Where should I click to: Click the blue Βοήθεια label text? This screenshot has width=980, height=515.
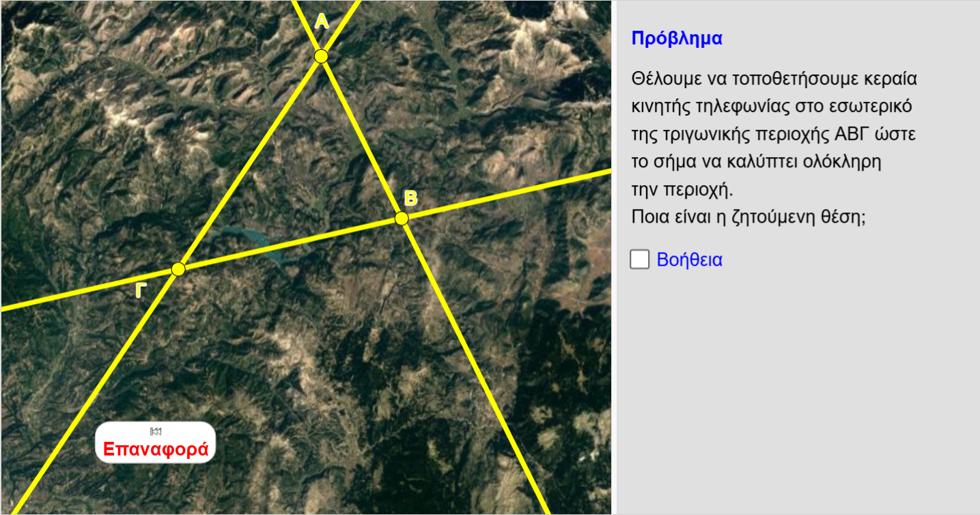(689, 260)
